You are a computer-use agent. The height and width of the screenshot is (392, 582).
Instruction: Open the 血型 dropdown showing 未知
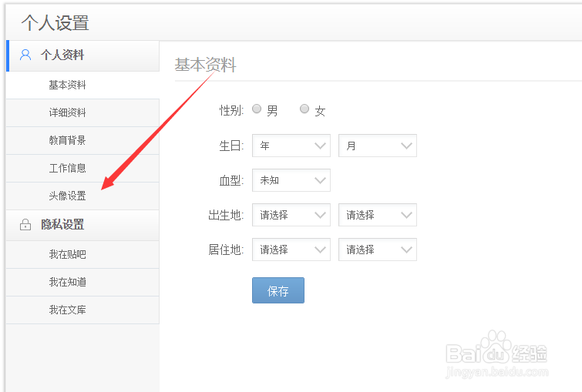click(x=291, y=180)
